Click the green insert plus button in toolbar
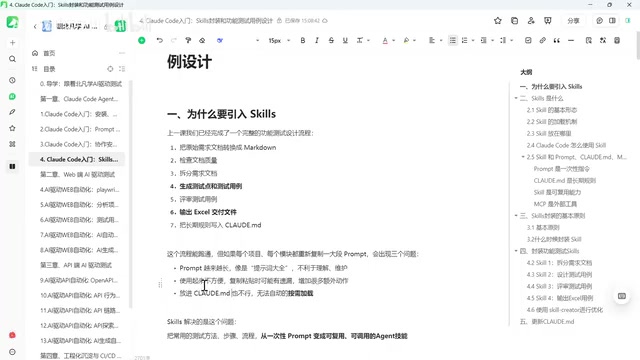Image resolution: width=640 pixels, height=360 pixels. (x=142, y=40)
